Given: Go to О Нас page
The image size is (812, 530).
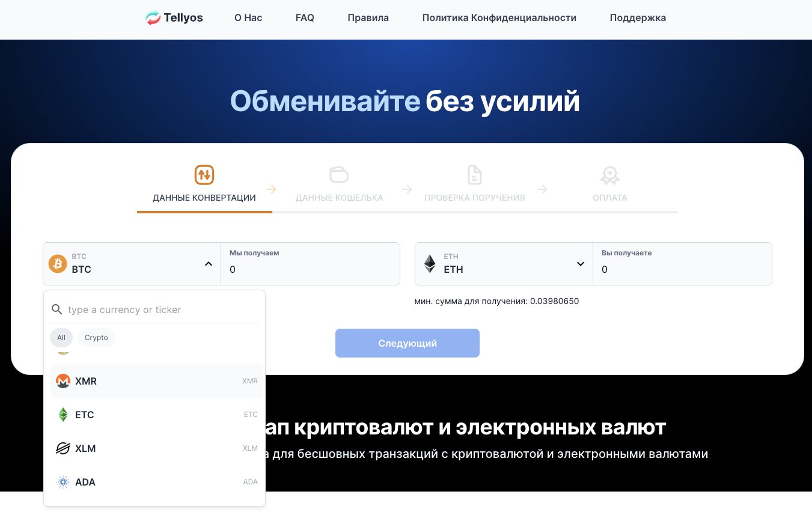Looking at the screenshot, I should pos(248,18).
